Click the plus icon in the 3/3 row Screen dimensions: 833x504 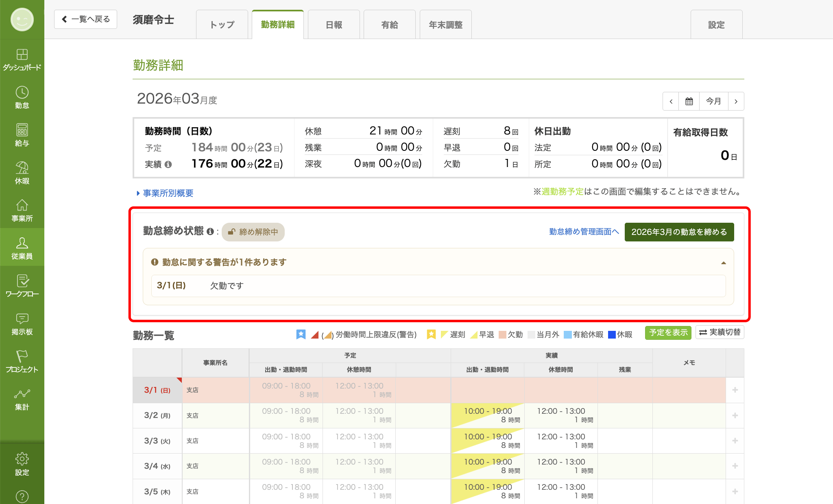tap(735, 441)
